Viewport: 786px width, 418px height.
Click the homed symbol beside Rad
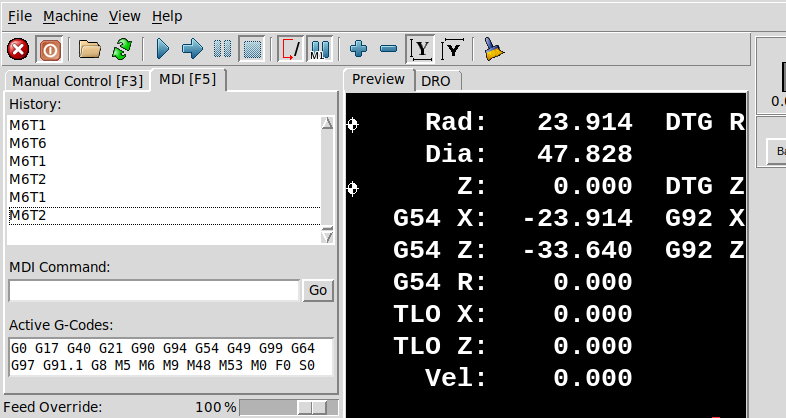tap(353, 124)
